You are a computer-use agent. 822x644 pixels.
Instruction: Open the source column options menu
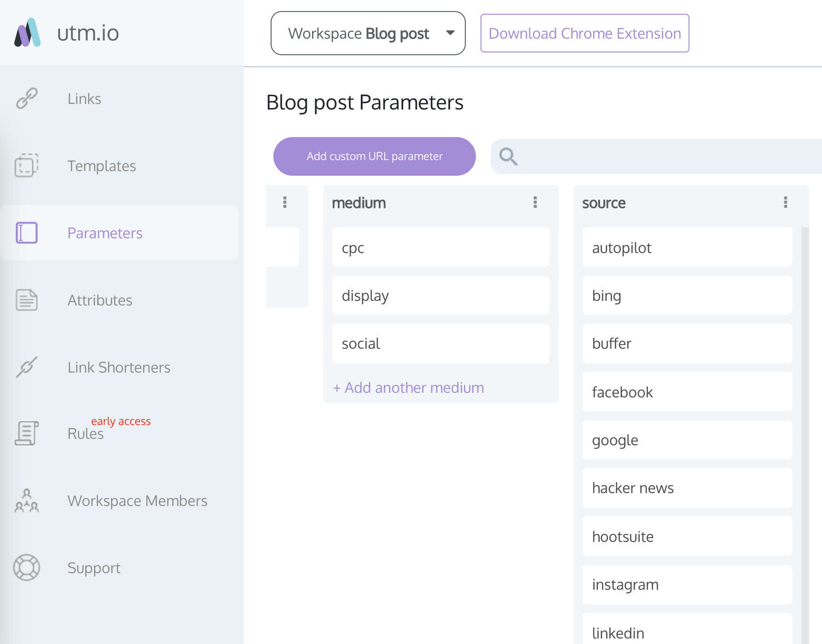tap(786, 202)
